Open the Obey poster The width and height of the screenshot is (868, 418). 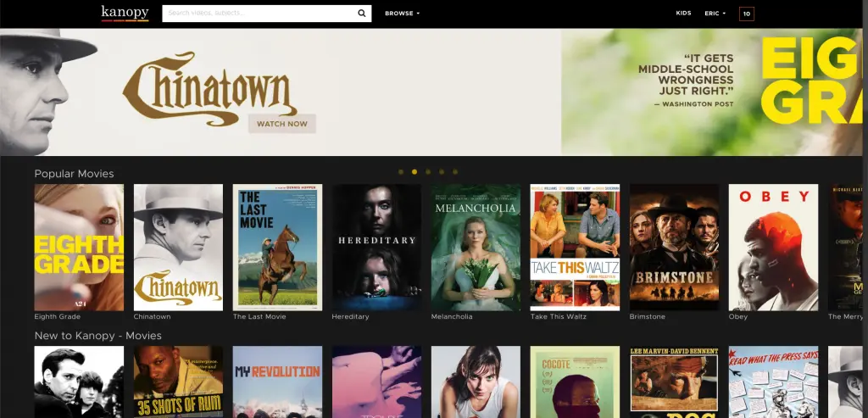[773, 248]
